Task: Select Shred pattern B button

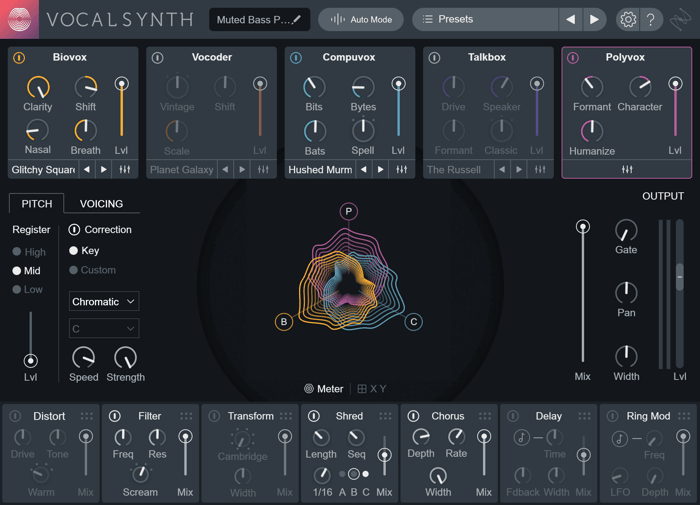Action: coord(354,474)
